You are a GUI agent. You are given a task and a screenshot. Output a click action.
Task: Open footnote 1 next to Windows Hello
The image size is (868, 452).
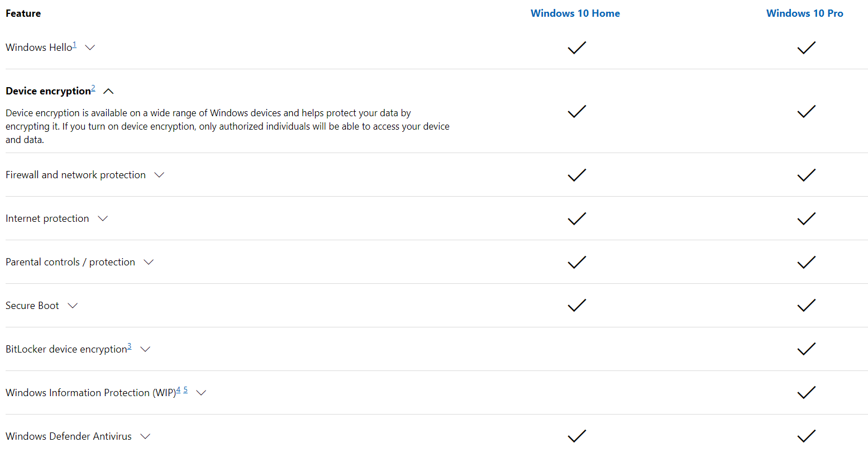click(x=74, y=44)
